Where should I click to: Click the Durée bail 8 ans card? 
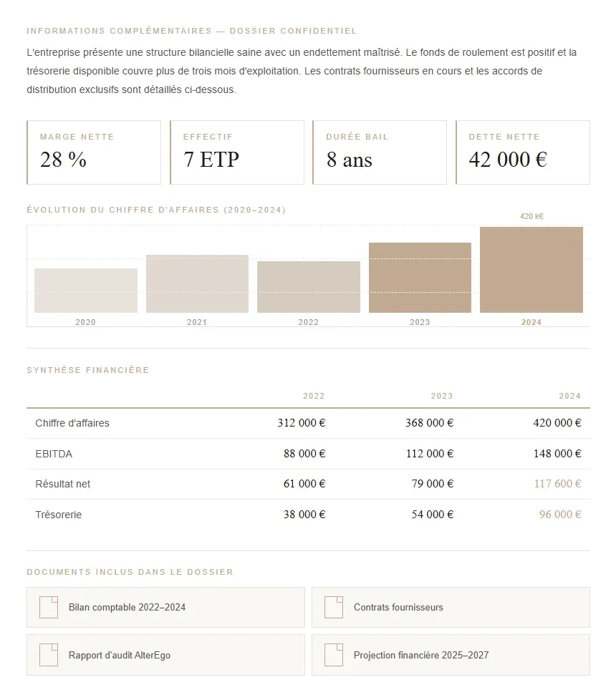pos(380,152)
